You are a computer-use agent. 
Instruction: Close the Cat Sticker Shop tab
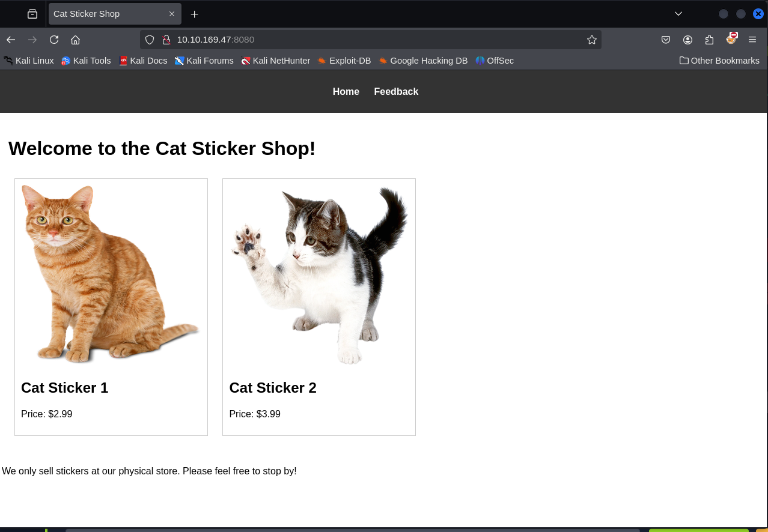pyautogui.click(x=172, y=14)
